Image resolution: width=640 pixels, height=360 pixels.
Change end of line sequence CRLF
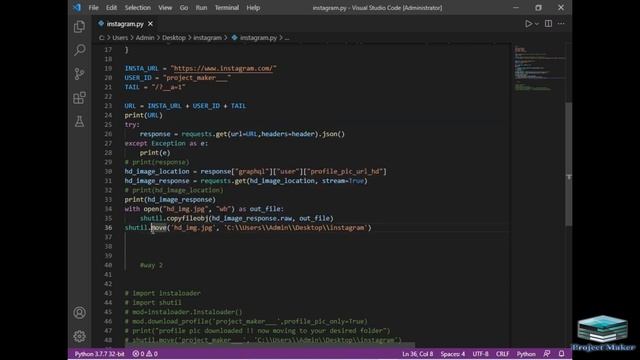[x=502, y=354]
